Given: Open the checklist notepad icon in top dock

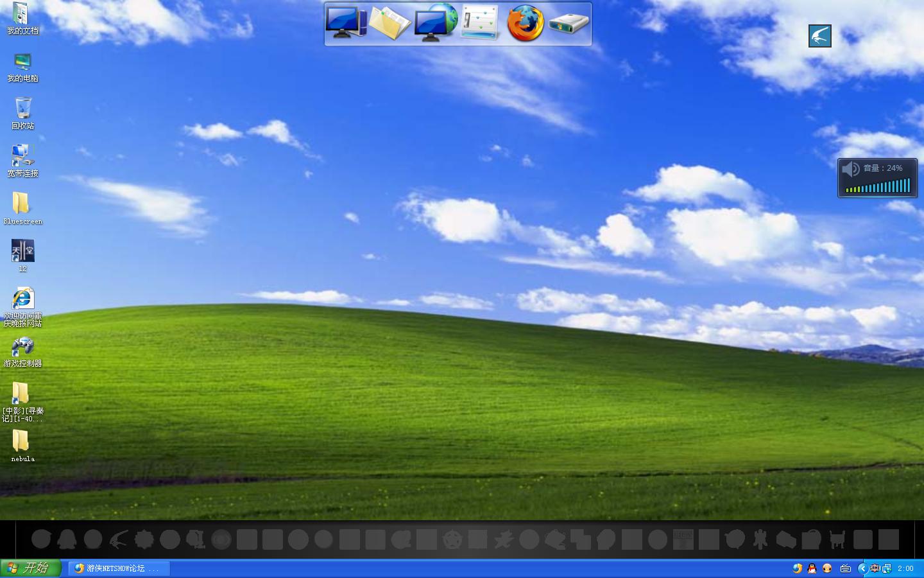Looking at the screenshot, I should (x=480, y=23).
